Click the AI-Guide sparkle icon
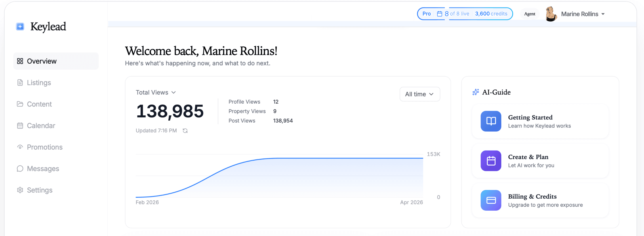644x236 pixels. [476, 92]
